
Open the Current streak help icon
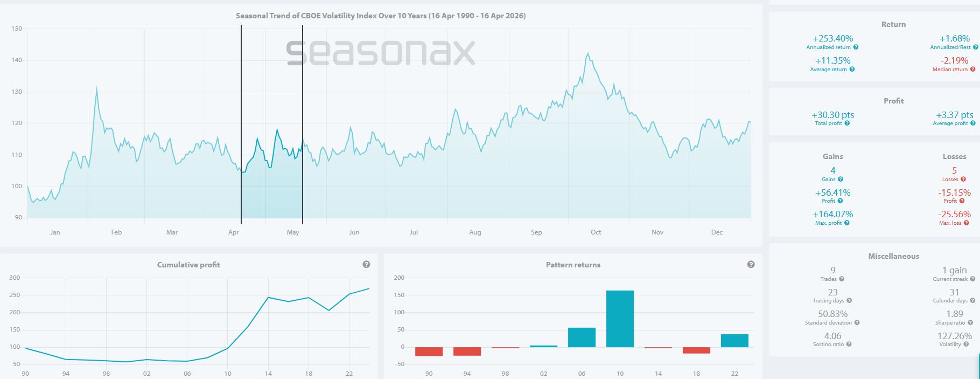click(x=972, y=279)
